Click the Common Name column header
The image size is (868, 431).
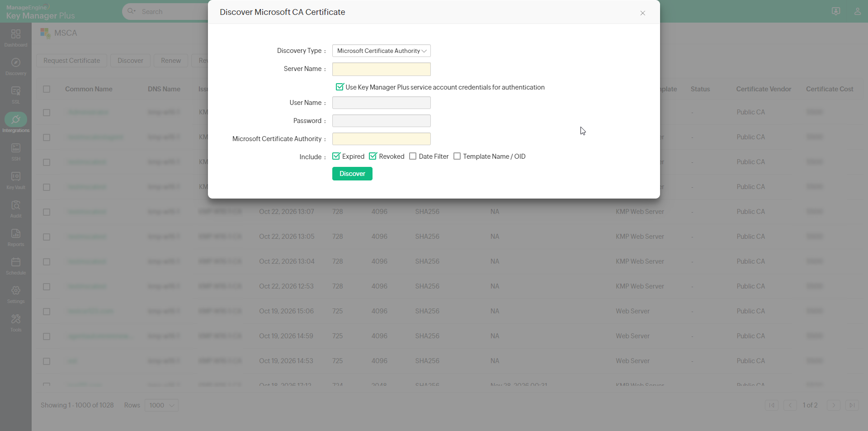[x=89, y=89]
